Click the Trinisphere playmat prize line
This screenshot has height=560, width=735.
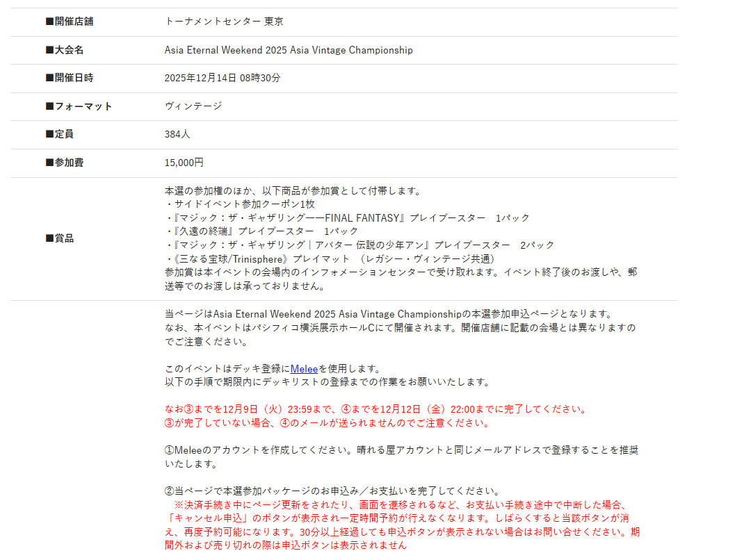pyautogui.click(x=330, y=258)
